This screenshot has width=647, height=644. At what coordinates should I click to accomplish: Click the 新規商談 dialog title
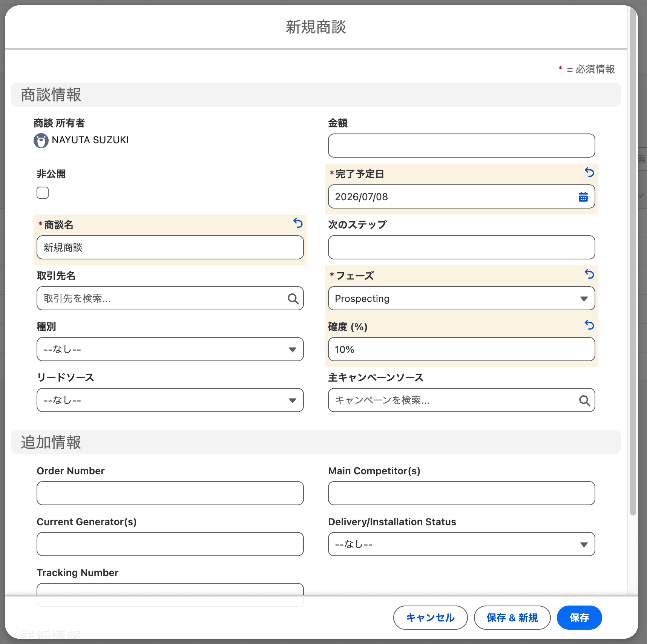tap(316, 27)
